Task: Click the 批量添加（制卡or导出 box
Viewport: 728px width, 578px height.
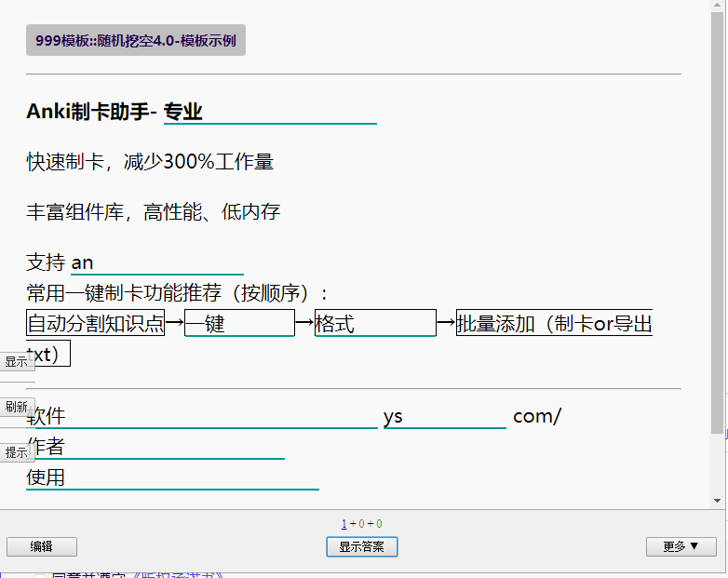Action: tap(554, 323)
